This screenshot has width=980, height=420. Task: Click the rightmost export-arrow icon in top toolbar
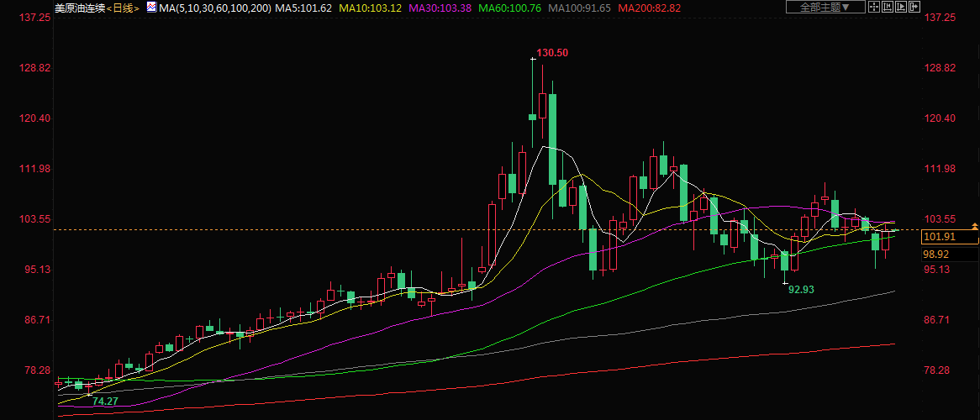point(915,7)
